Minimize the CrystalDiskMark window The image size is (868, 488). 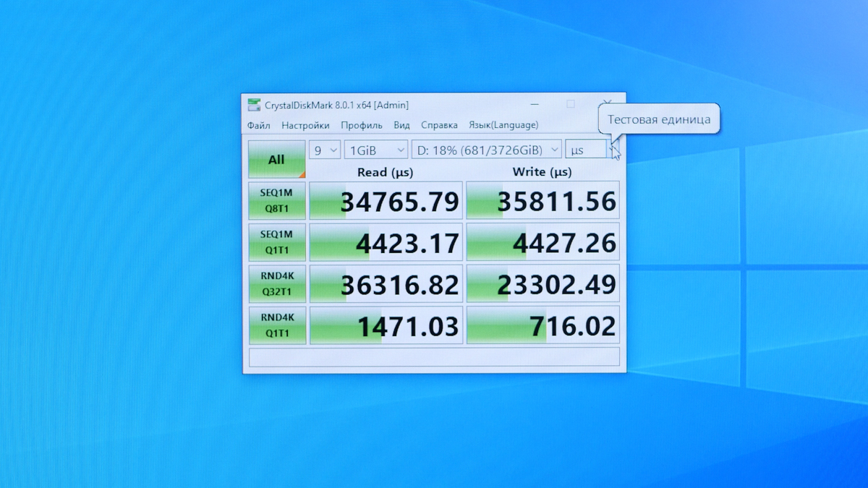pyautogui.click(x=534, y=105)
